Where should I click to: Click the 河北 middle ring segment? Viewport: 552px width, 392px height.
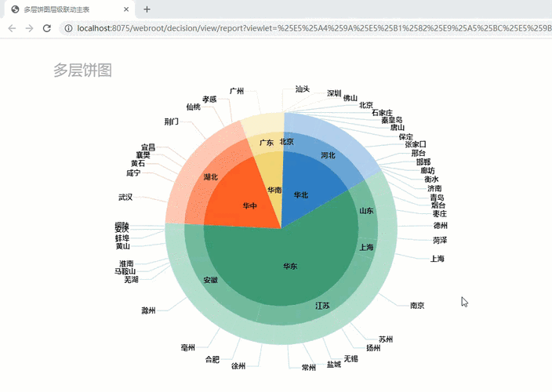(x=329, y=154)
